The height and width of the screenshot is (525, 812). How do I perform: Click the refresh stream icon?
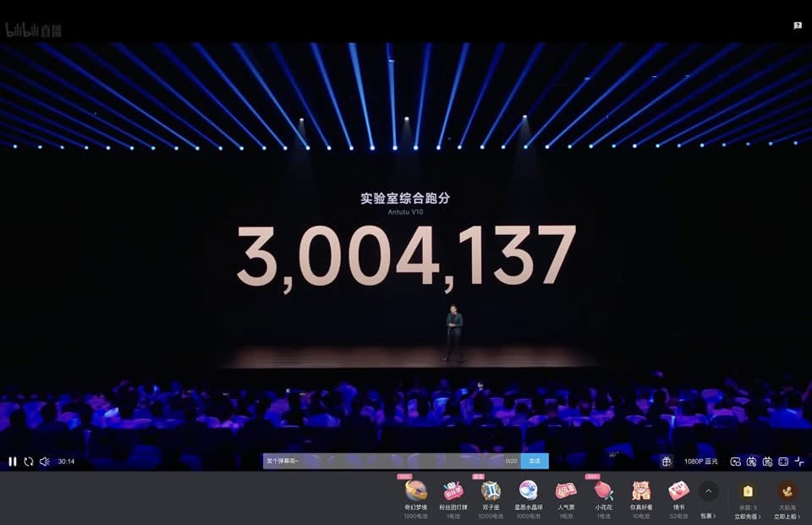click(29, 462)
